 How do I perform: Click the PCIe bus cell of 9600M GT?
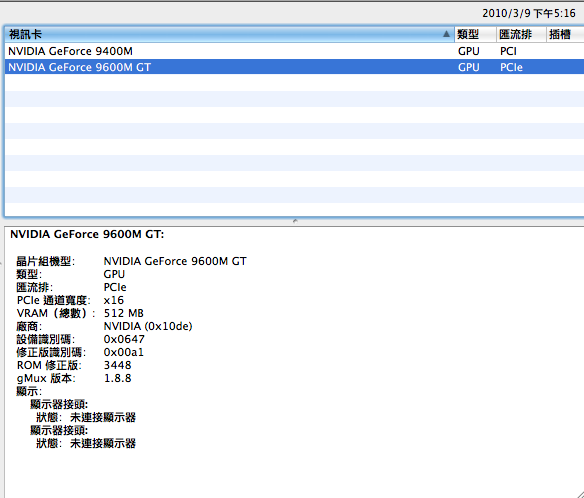pos(511,67)
